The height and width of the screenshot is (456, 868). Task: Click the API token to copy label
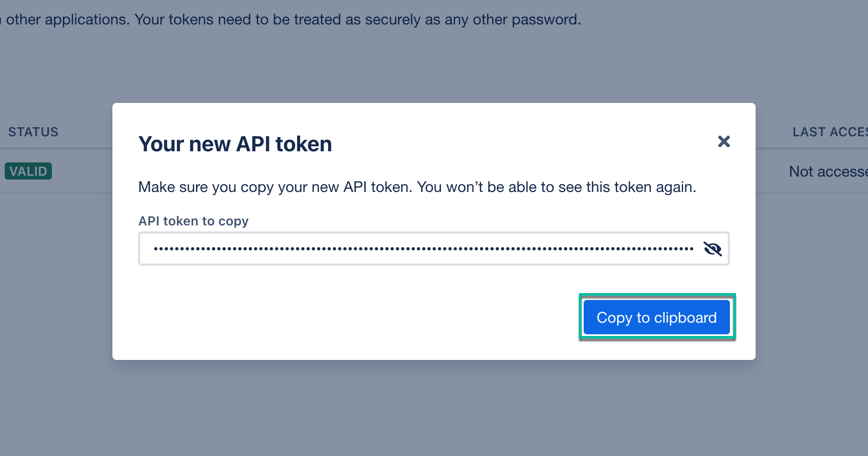pyautogui.click(x=193, y=221)
